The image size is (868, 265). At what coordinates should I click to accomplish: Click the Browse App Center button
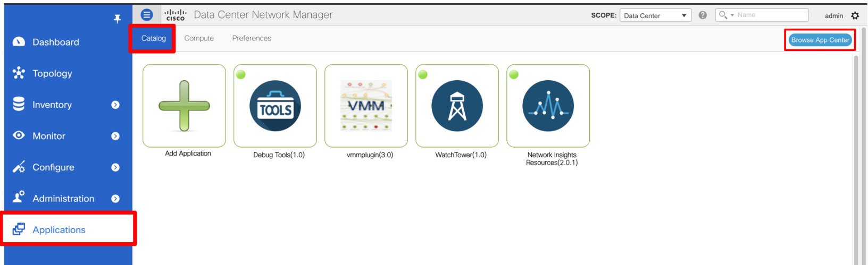(x=820, y=40)
